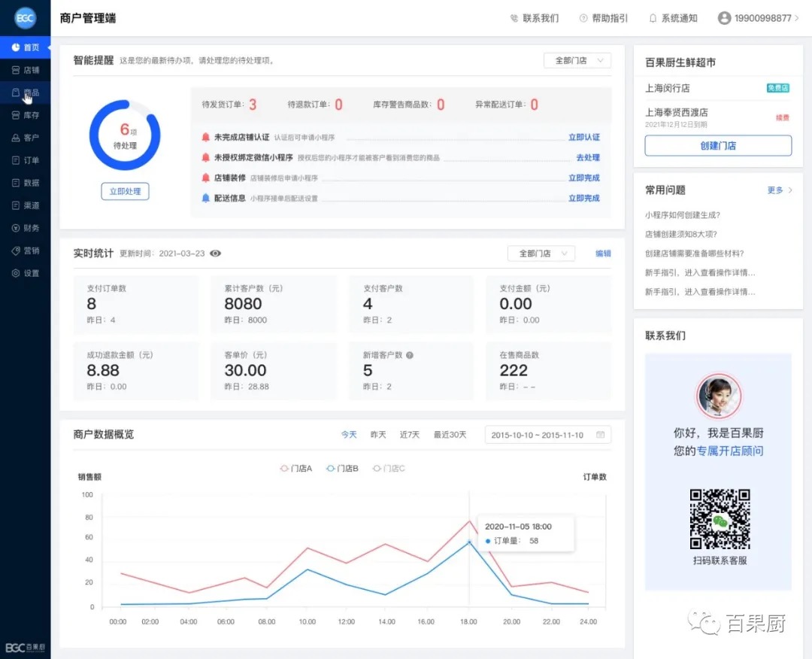Click the 去处理 link

(588, 157)
